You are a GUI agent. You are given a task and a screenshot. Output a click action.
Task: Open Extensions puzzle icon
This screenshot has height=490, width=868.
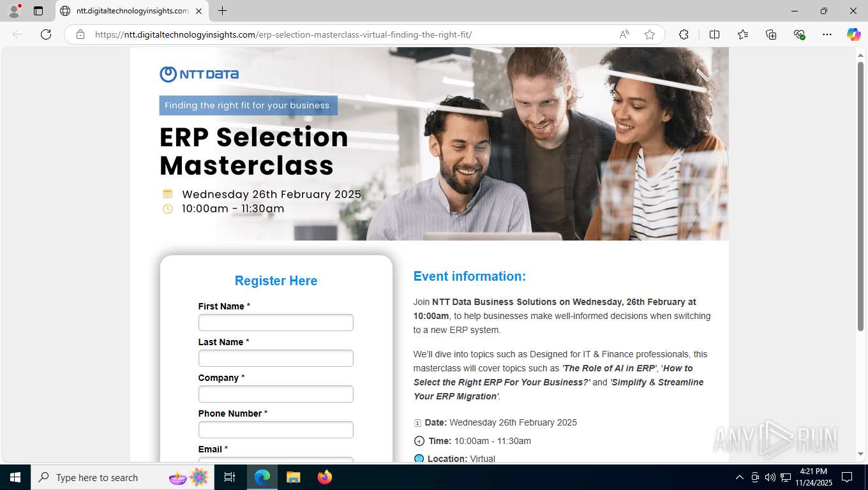click(x=684, y=34)
